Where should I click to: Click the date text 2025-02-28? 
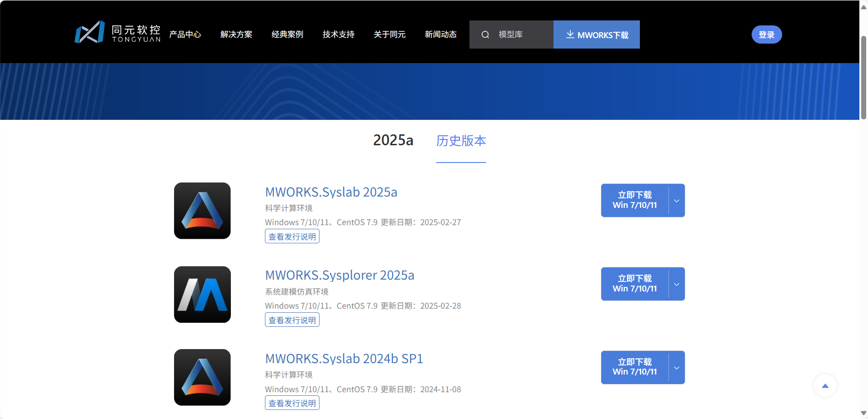coord(441,306)
